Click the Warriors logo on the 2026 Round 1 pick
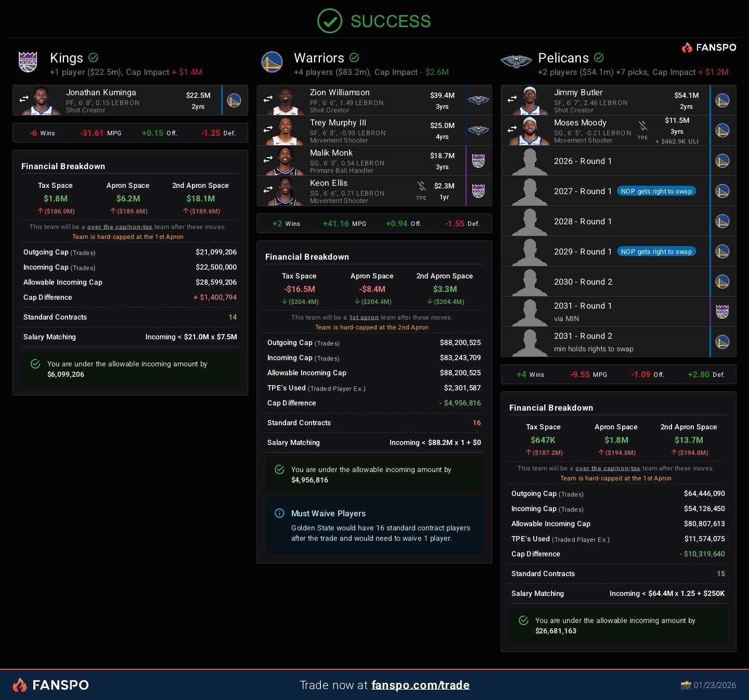 pos(722,161)
